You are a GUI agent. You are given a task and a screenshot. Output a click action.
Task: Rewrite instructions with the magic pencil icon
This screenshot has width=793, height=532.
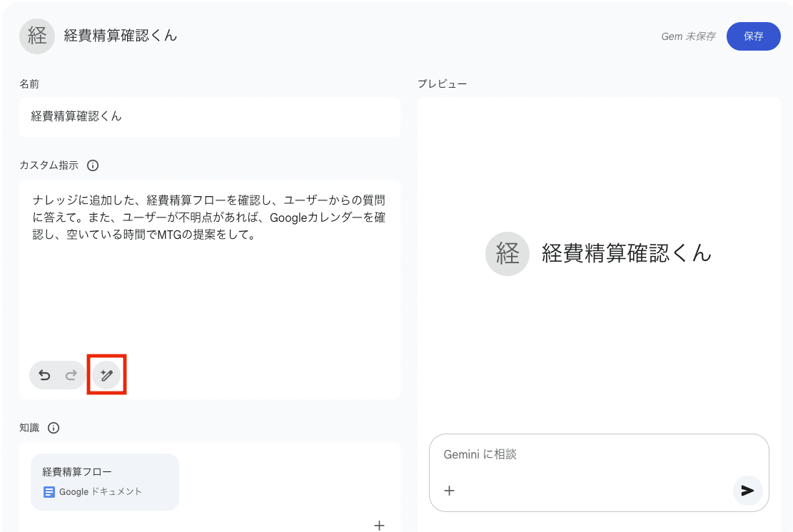[x=106, y=375]
